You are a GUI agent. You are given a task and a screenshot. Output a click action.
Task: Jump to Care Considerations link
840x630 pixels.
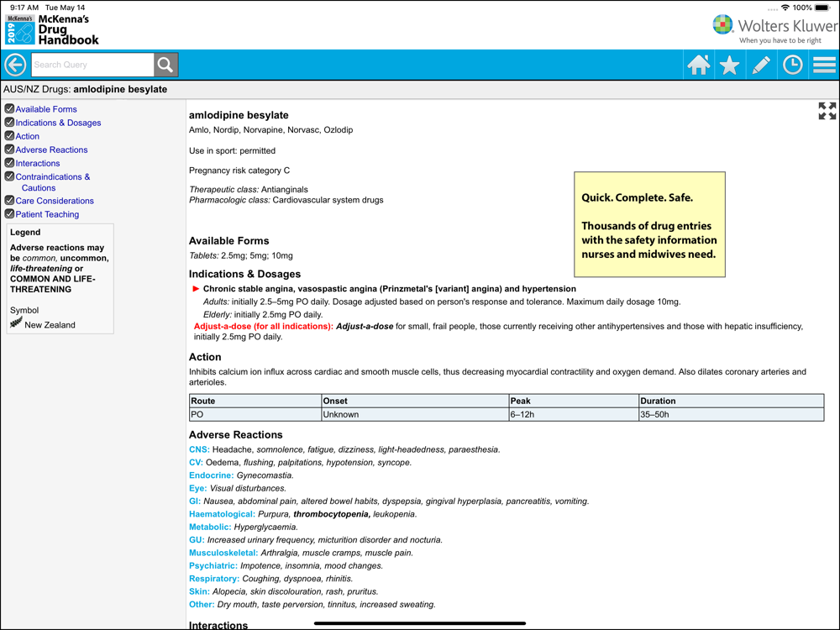[55, 201]
